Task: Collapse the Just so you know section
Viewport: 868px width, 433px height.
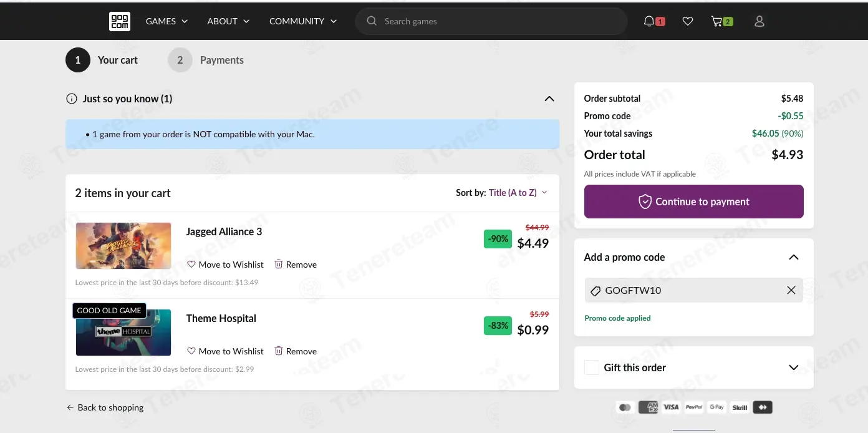Action: [549, 99]
